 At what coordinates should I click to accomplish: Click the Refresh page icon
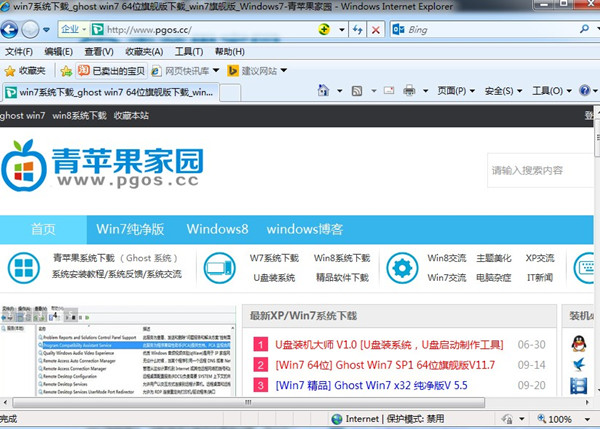[x=358, y=29]
